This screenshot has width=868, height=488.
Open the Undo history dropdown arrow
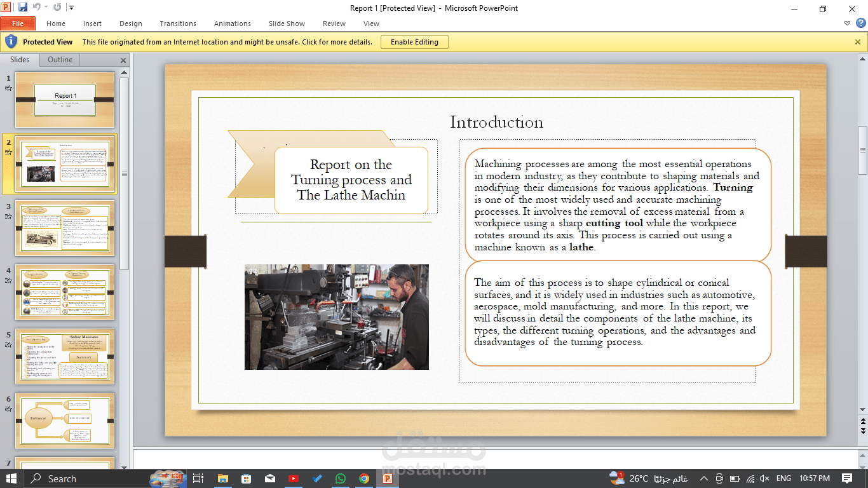coord(44,8)
